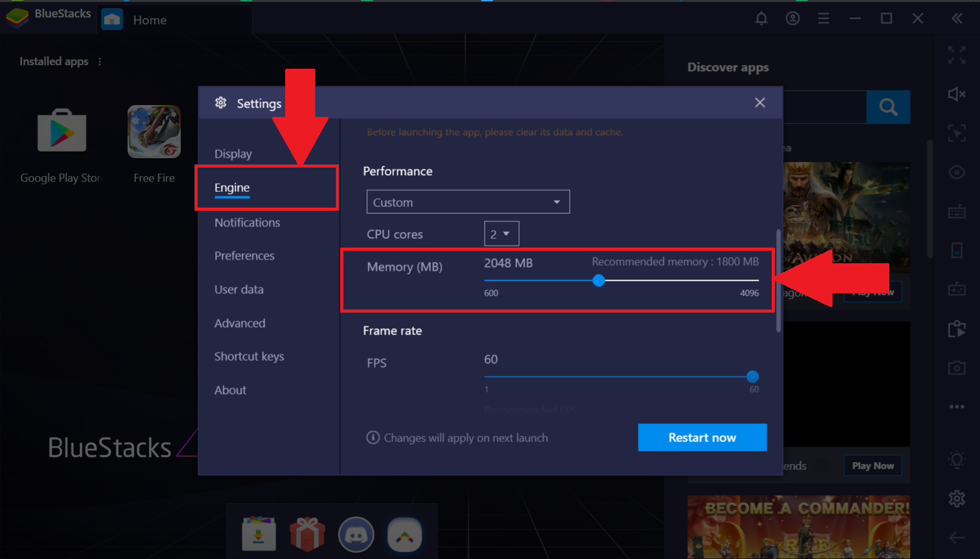The width and height of the screenshot is (980, 559).
Task: Show more sidebar options (three dots)
Action: [x=957, y=406]
